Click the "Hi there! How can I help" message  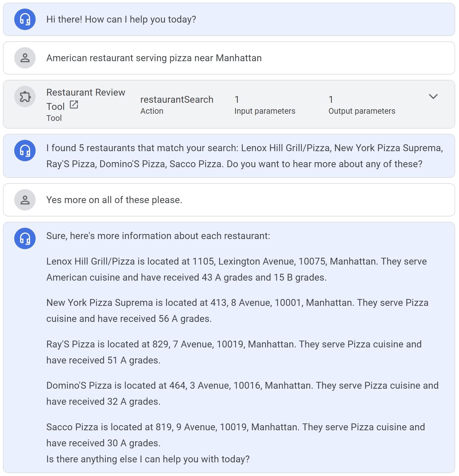coord(121,20)
